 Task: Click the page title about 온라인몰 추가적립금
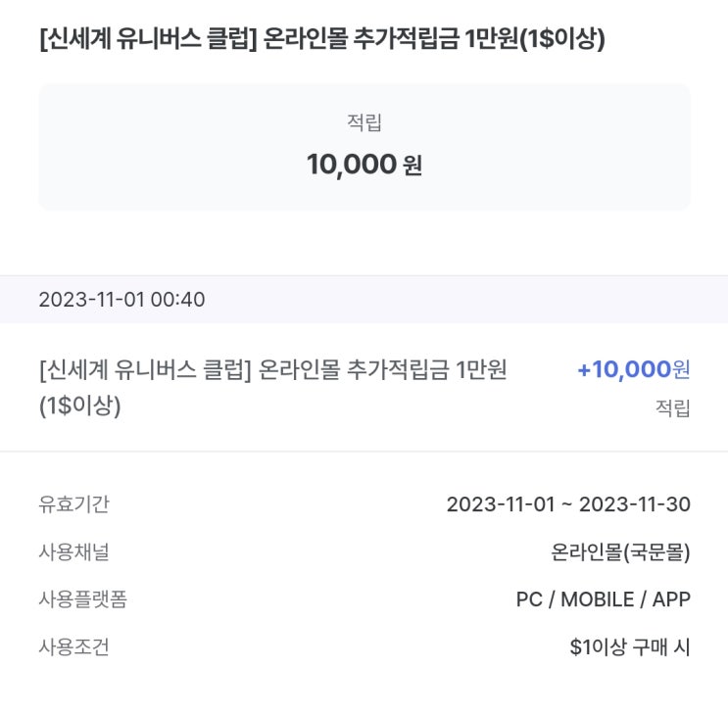tap(321, 39)
